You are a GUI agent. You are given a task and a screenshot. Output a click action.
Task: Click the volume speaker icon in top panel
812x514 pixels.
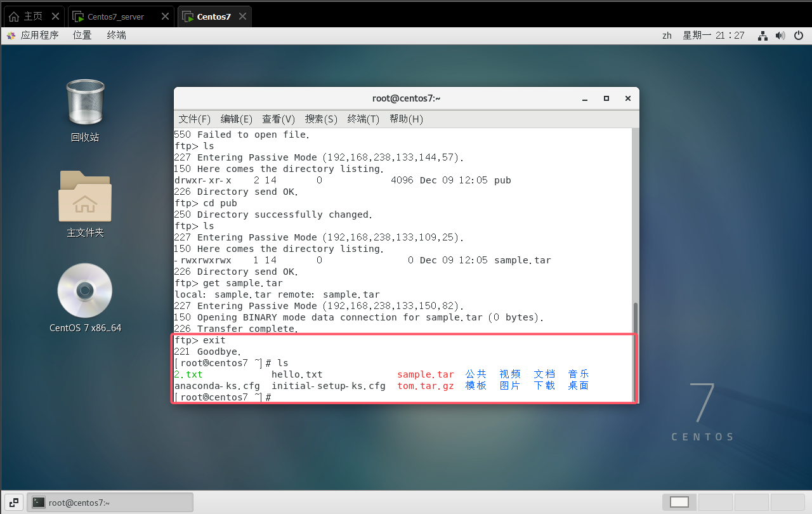pos(780,36)
